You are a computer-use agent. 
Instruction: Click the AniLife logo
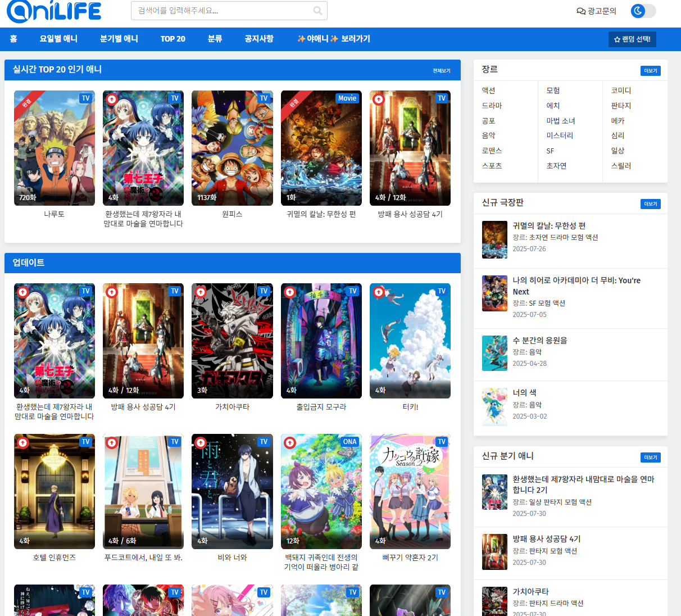pos(54,11)
